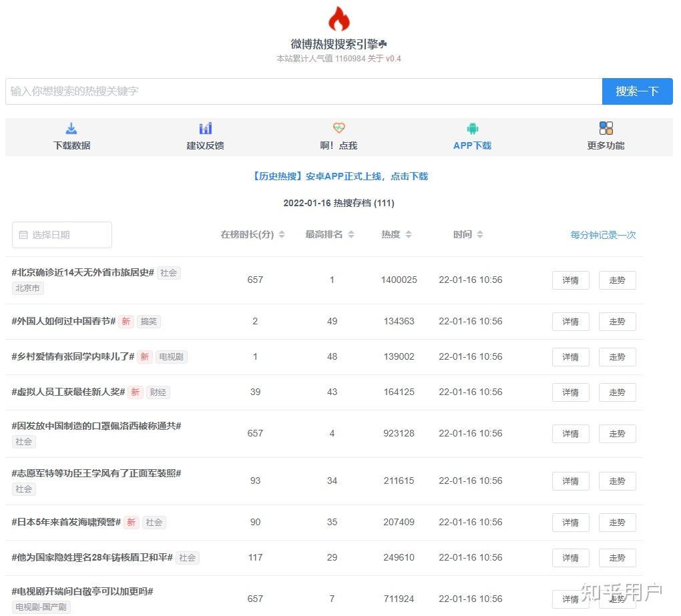Sort by 最高排名 column arrows
The image size is (681, 616).
click(351, 234)
